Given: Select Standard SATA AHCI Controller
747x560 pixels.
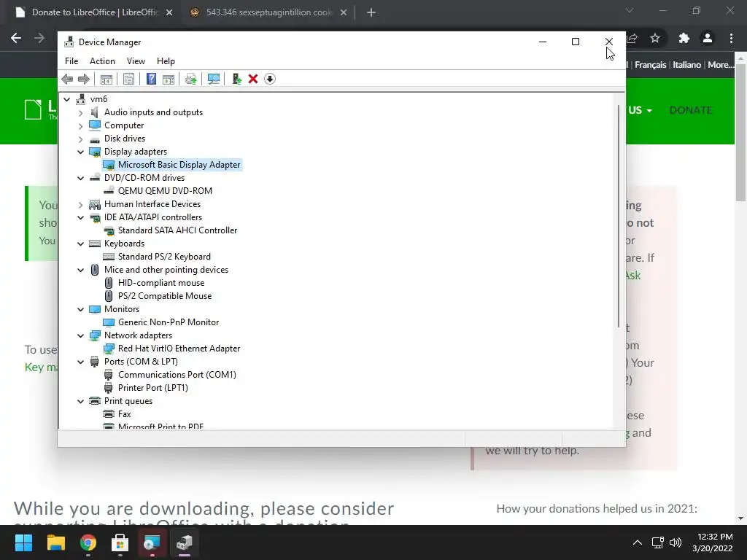Looking at the screenshot, I should coord(177,230).
